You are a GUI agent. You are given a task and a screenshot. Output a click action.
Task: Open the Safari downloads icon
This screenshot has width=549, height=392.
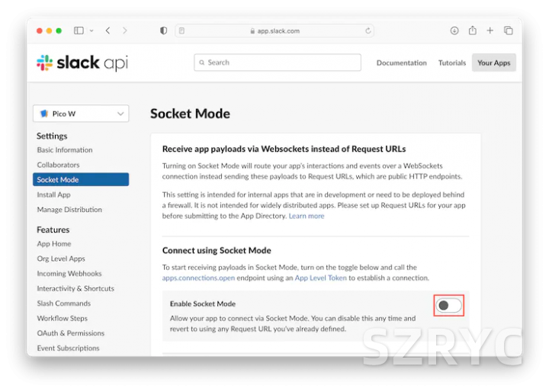454,31
